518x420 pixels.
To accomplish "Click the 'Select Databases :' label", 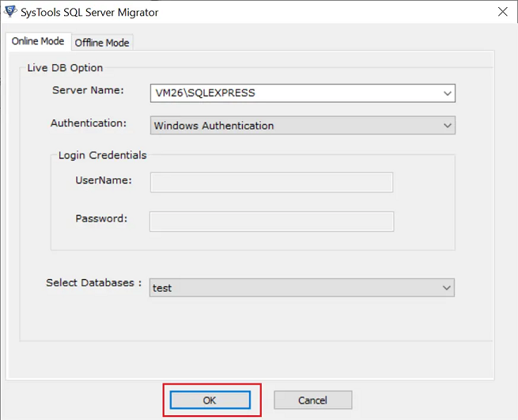I will (94, 283).
